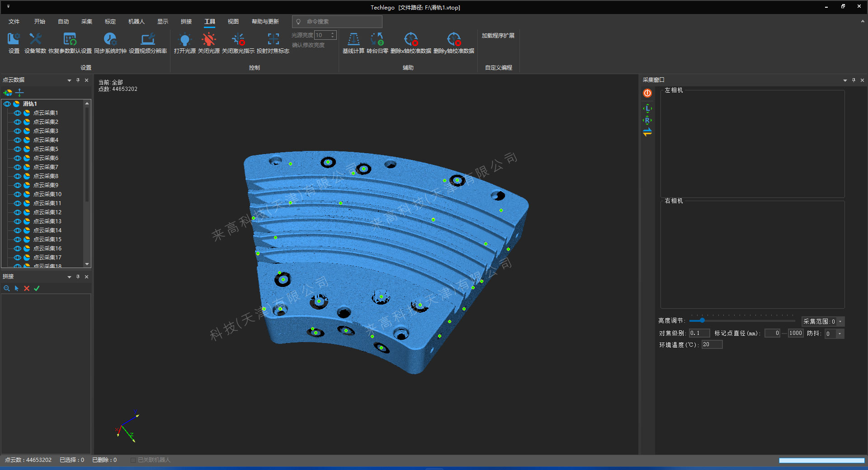Open the 标定 menu tab
The width and height of the screenshot is (868, 470).
(110, 22)
